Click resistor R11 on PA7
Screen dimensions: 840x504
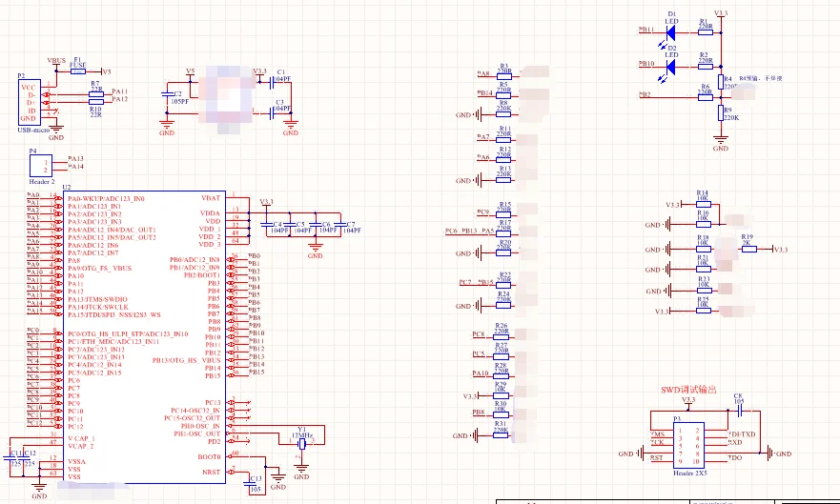pos(503,140)
